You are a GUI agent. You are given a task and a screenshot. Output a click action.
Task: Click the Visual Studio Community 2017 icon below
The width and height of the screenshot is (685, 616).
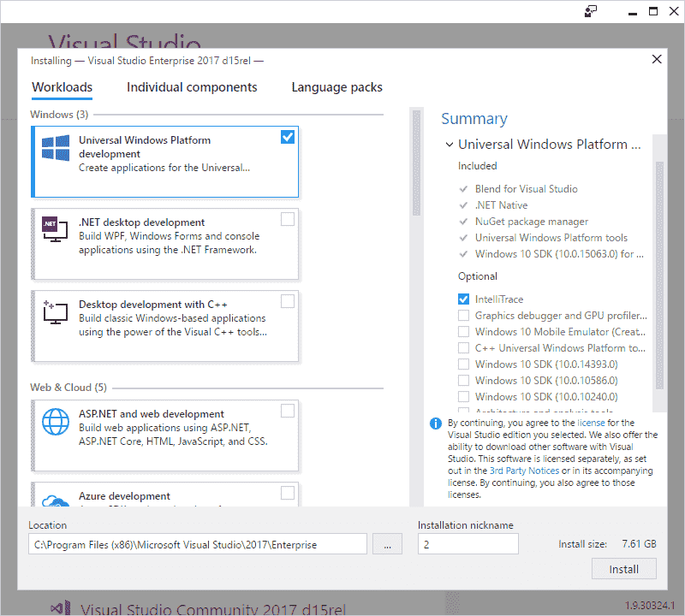click(60, 606)
